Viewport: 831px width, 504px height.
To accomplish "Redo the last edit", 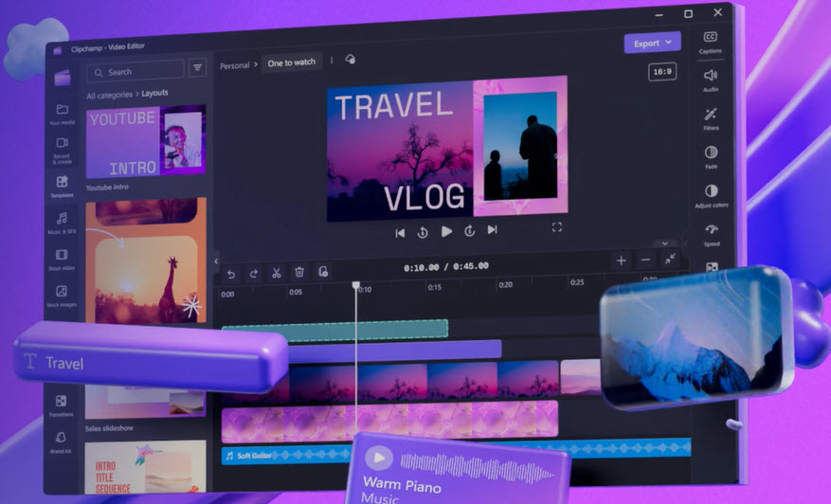I will click(253, 274).
